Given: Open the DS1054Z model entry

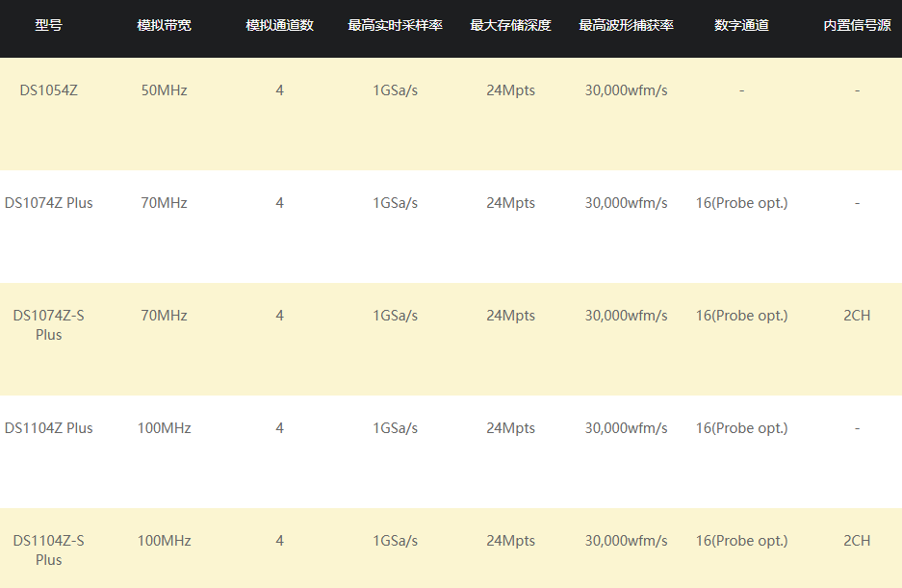Looking at the screenshot, I should pos(48,90).
